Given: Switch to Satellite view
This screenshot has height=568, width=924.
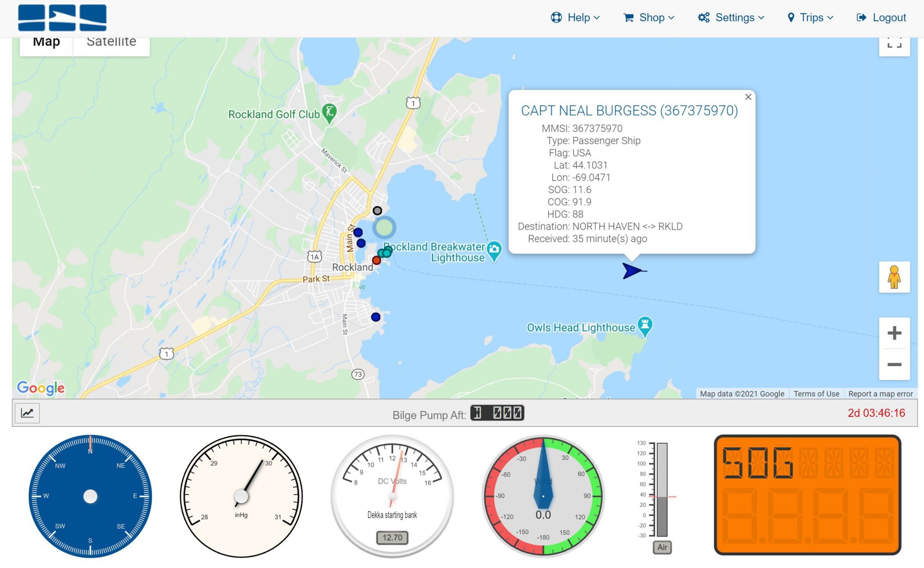Looking at the screenshot, I should 111,41.
